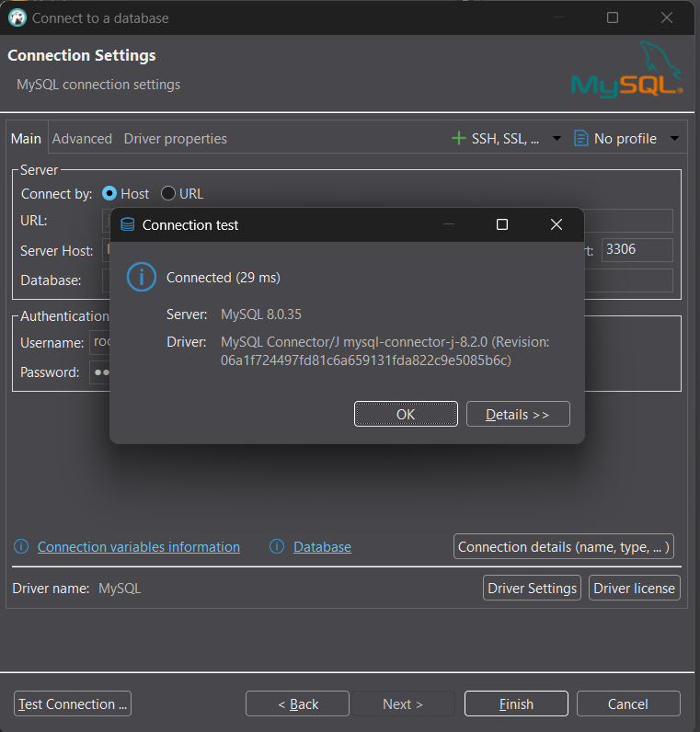Click the Connection test database icon
700x732 pixels.
point(128,224)
